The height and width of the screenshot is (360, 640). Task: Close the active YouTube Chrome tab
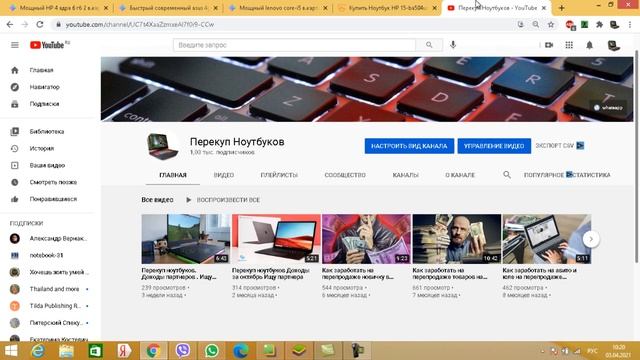click(x=544, y=8)
